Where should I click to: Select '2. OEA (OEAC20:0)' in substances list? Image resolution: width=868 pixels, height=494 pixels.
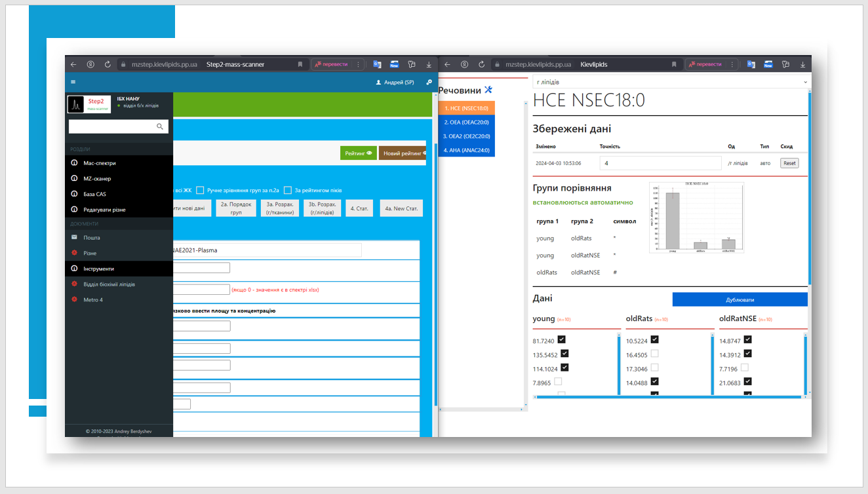point(466,122)
